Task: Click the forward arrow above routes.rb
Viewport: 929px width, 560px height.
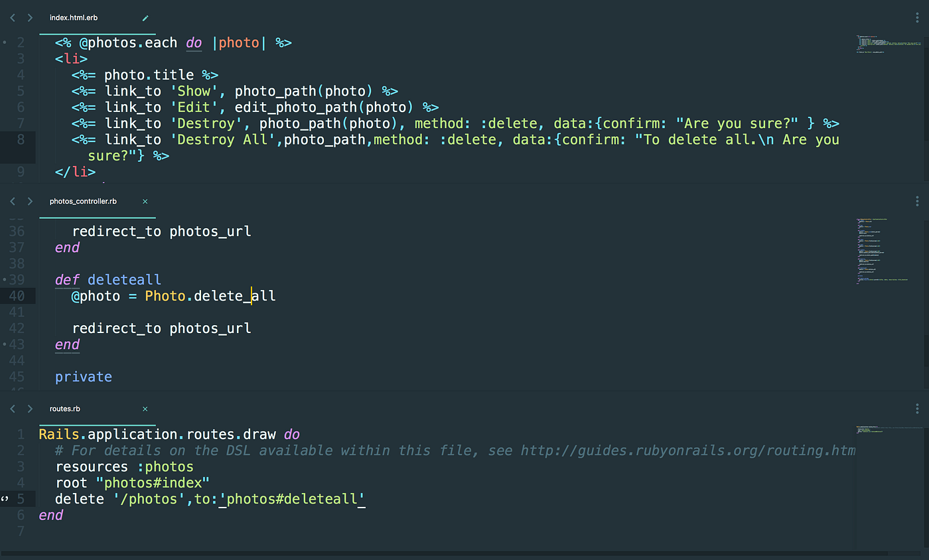Action: pos(30,409)
